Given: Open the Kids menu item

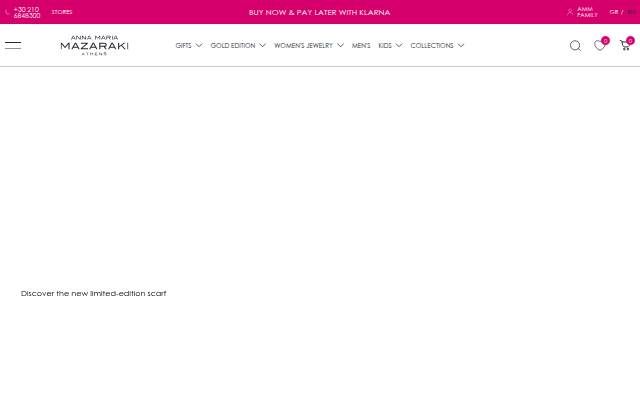Looking at the screenshot, I should coord(385,45).
